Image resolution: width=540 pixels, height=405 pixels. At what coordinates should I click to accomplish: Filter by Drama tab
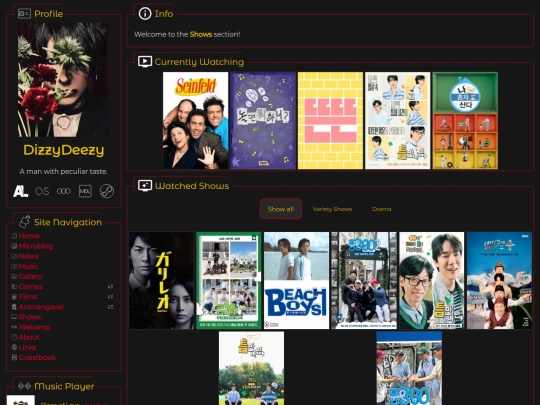pyautogui.click(x=382, y=209)
